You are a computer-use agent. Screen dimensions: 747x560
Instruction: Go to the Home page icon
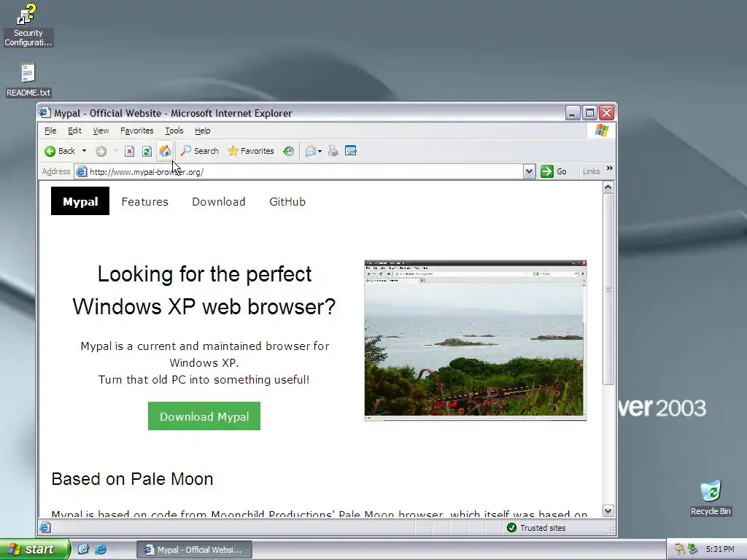click(x=165, y=151)
